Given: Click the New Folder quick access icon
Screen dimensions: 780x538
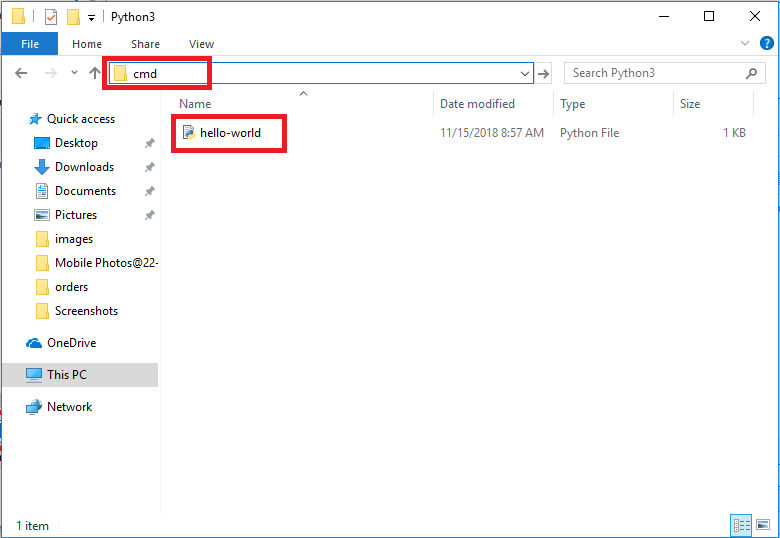Looking at the screenshot, I should (x=73, y=17).
